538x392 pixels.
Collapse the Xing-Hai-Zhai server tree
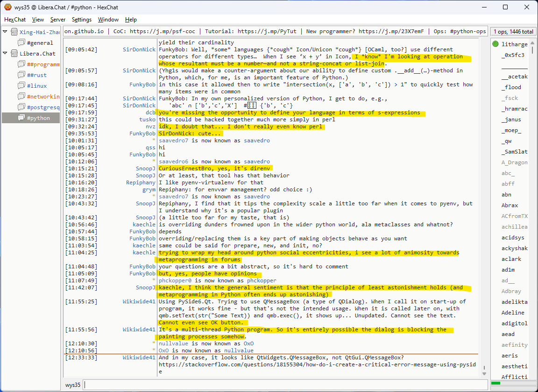[x=5, y=32]
